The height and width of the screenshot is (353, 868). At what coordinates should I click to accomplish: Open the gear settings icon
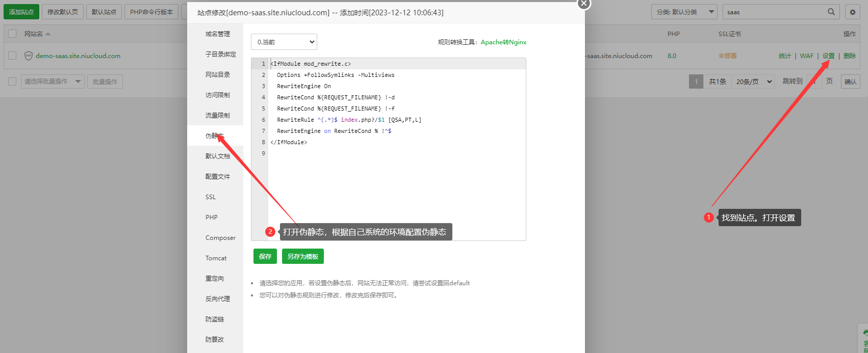click(x=852, y=12)
